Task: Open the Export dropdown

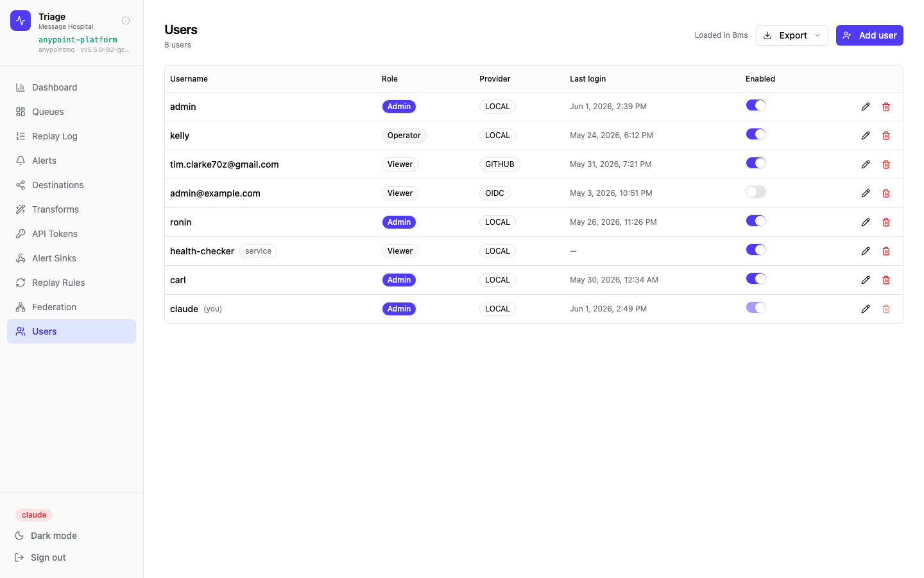Action: [792, 35]
